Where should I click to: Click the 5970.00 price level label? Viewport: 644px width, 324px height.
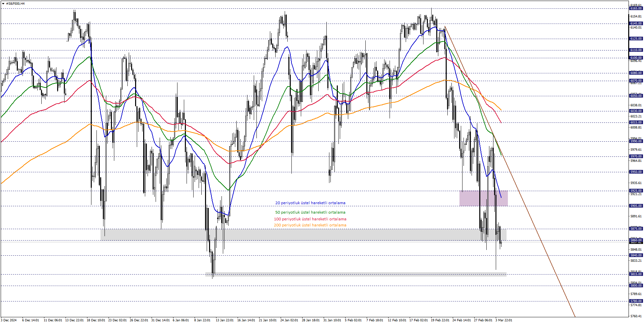636,156
